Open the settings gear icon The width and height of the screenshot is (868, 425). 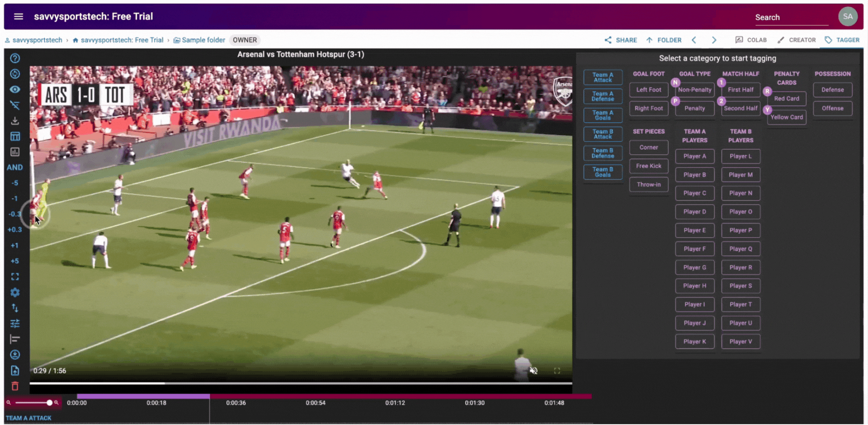15,293
